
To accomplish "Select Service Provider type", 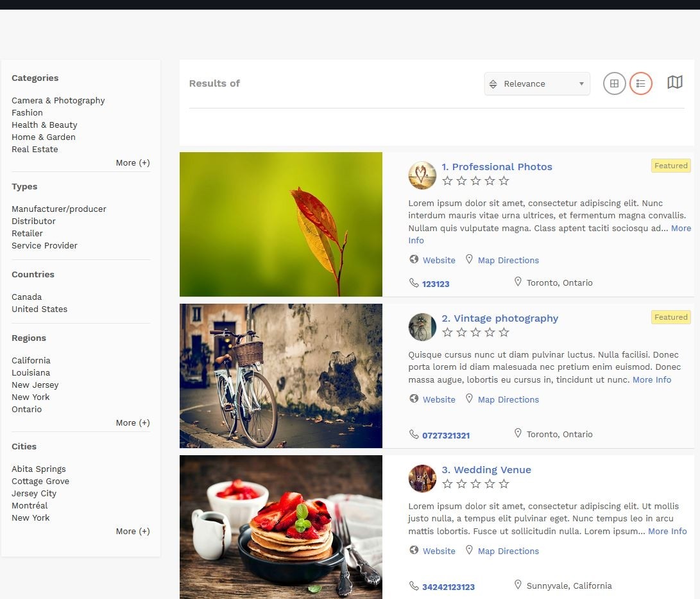I will click(x=44, y=245).
